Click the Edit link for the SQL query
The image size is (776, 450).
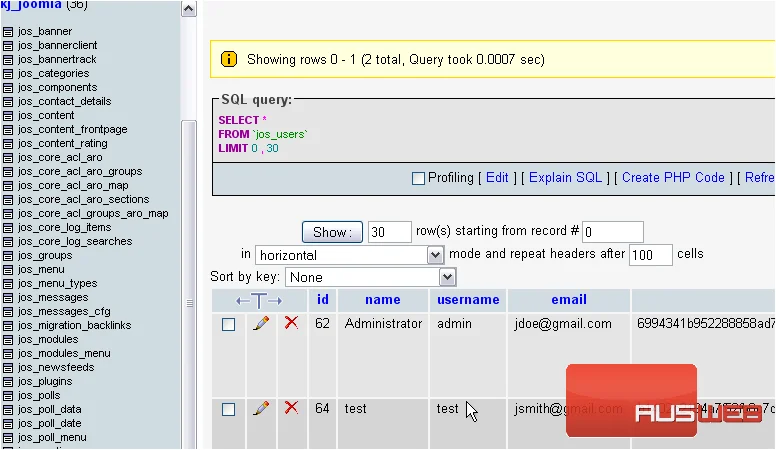497,177
